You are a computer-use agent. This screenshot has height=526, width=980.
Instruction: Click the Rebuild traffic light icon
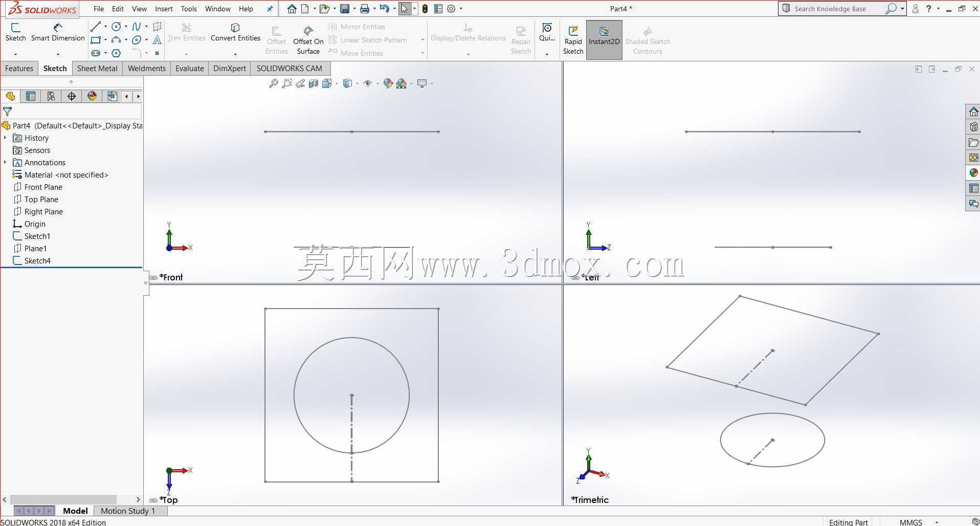click(x=425, y=9)
